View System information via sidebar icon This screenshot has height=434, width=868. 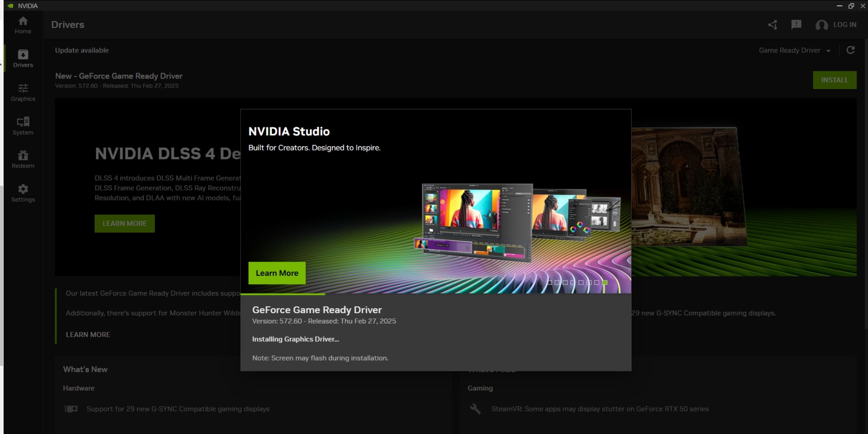point(22,125)
